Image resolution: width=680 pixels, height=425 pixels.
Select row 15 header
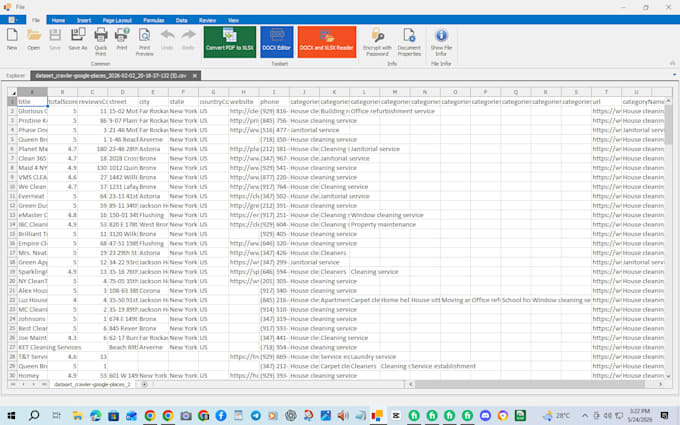point(12,234)
